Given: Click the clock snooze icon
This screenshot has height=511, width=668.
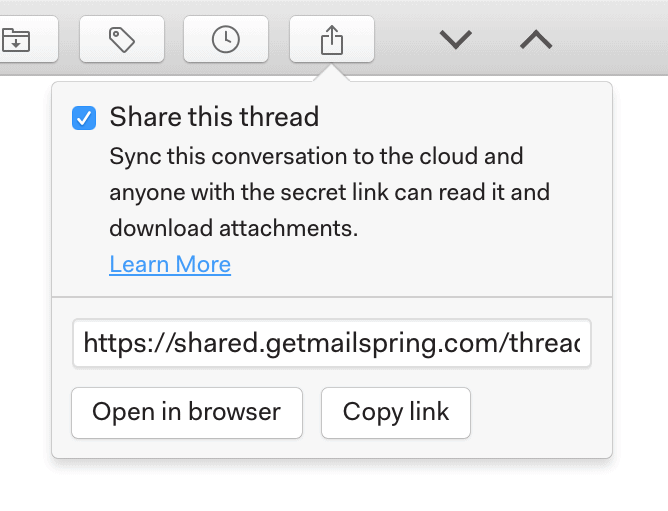Looking at the screenshot, I should tap(226, 40).
